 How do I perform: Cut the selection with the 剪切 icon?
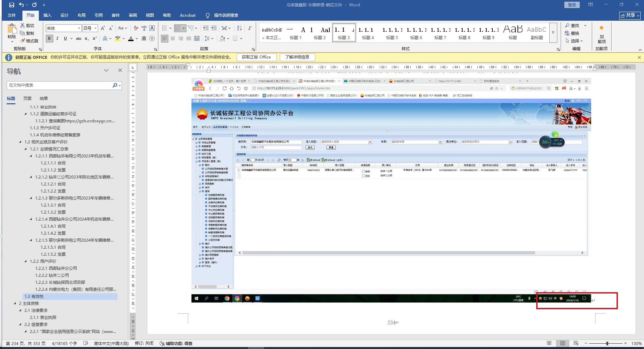(27, 25)
